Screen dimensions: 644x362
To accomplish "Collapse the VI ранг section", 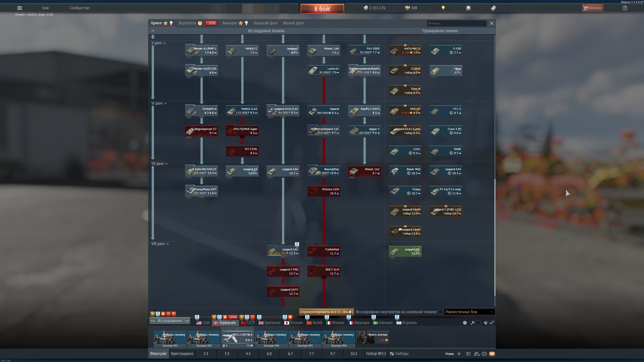I will click(159, 103).
